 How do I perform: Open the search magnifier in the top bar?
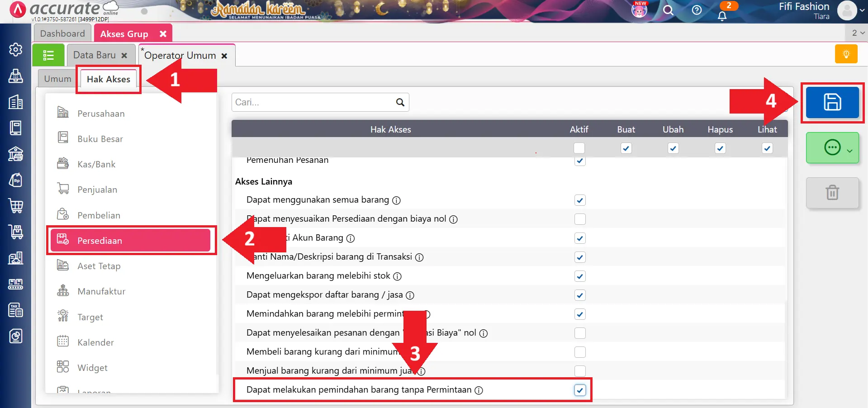pyautogui.click(x=668, y=10)
